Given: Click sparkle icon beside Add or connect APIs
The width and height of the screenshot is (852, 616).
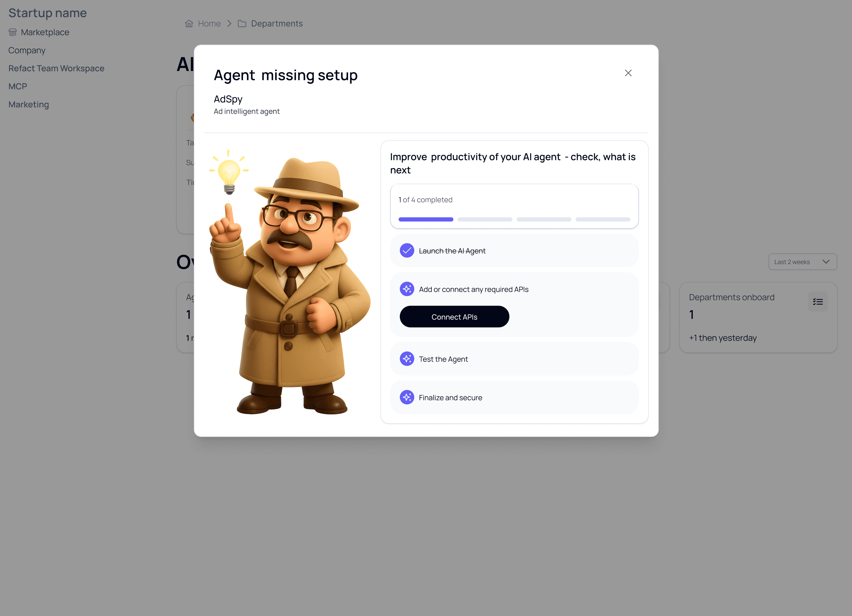Looking at the screenshot, I should pos(407,289).
